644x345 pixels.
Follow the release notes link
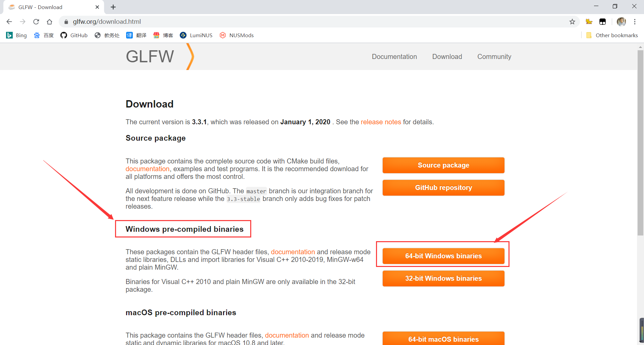click(381, 122)
